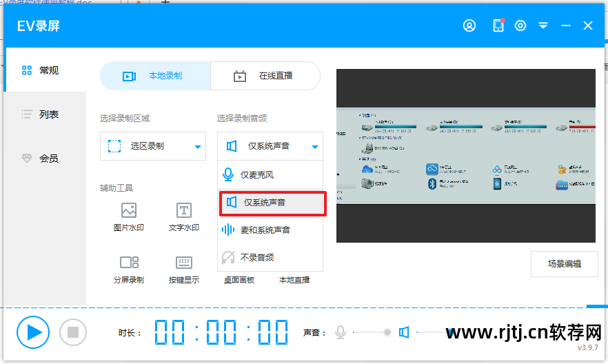The height and width of the screenshot is (364, 608).
Task: Minimize the EV录屏 window
Action: click(x=566, y=26)
